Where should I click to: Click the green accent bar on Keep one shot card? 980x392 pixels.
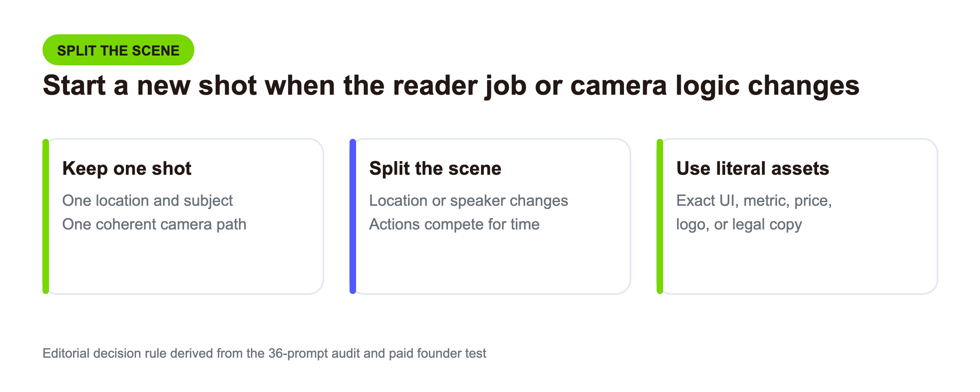pos(46,216)
